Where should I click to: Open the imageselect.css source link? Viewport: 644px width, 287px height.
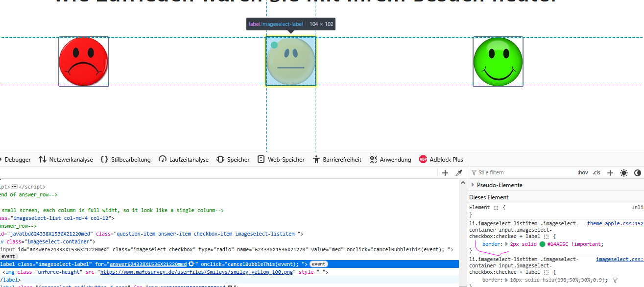pyautogui.click(x=620, y=259)
